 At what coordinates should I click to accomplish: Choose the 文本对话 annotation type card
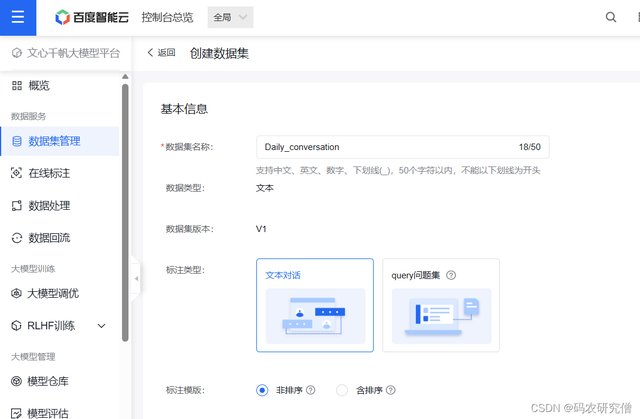click(315, 305)
